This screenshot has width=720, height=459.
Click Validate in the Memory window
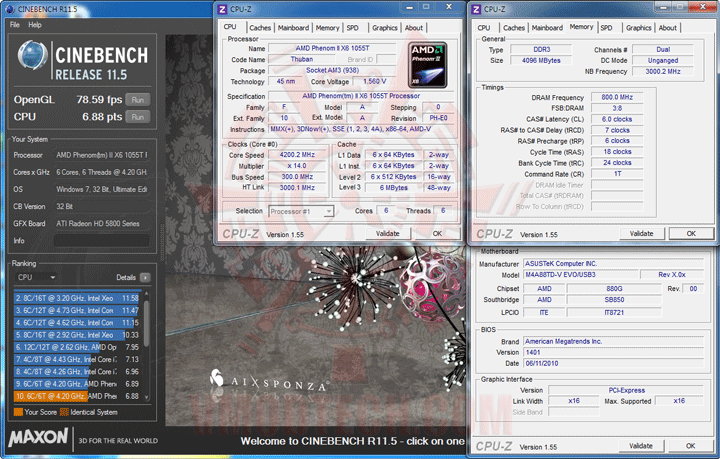coord(641,234)
